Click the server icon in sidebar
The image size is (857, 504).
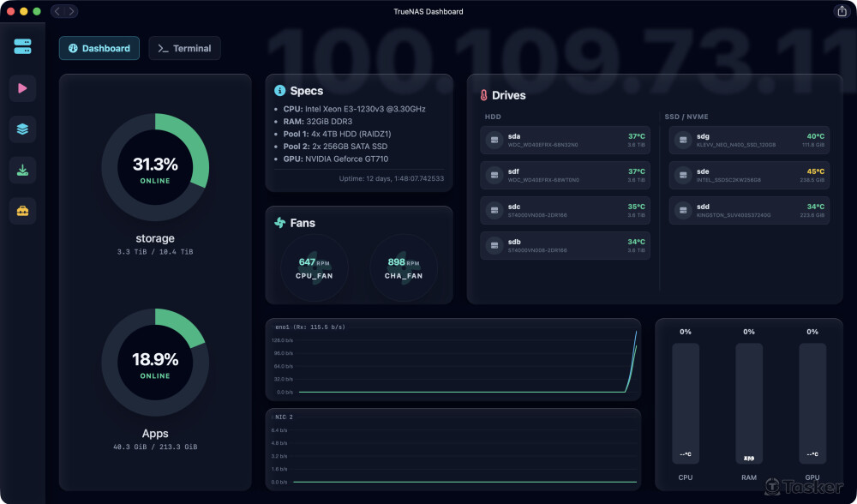[x=22, y=47]
